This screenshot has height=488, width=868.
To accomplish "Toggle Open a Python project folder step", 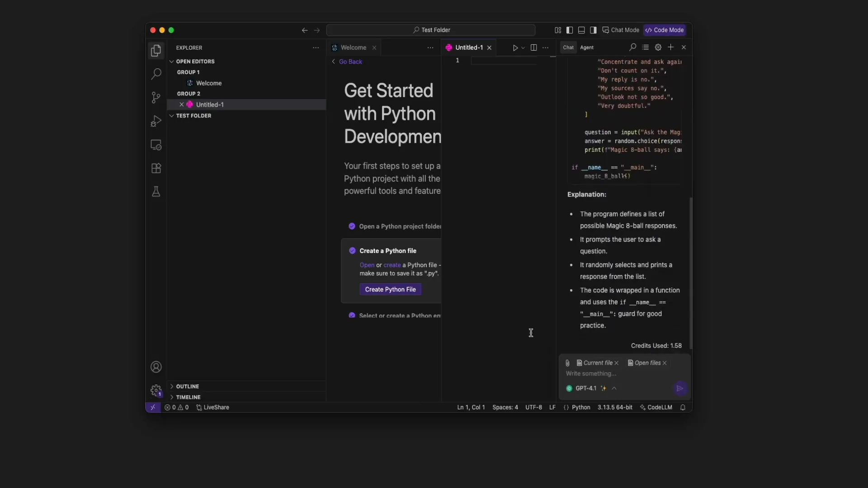I will pos(352,226).
